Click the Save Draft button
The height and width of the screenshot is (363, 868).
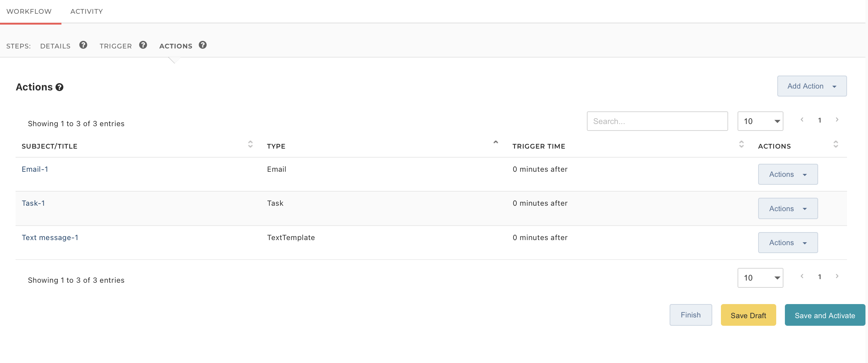coord(748,315)
